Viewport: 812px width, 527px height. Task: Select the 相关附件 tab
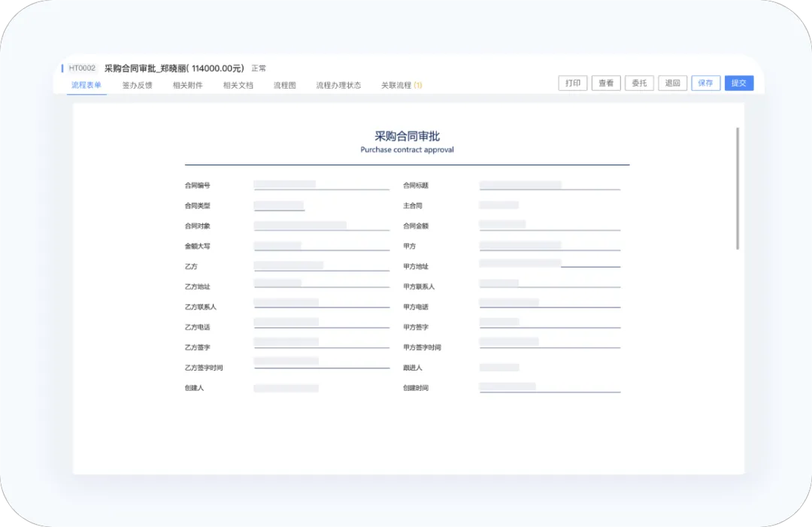(x=187, y=85)
